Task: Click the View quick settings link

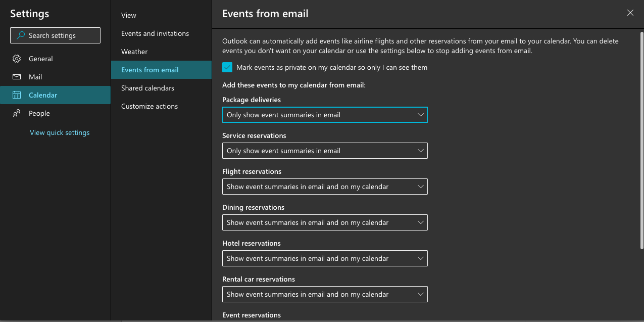Action: click(x=60, y=132)
